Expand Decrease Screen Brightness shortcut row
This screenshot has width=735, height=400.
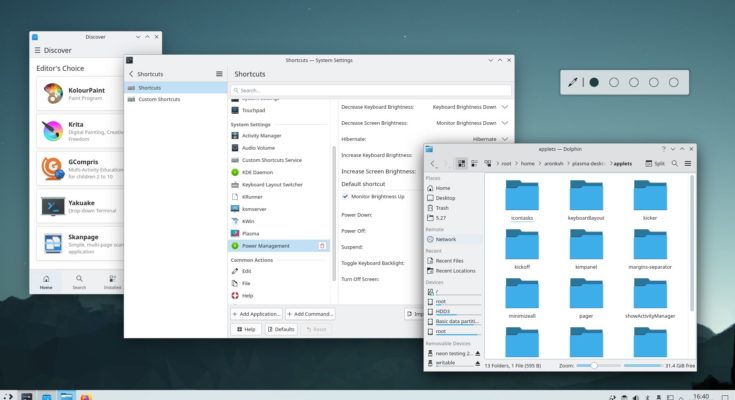pyautogui.click(x=505, y=122)
